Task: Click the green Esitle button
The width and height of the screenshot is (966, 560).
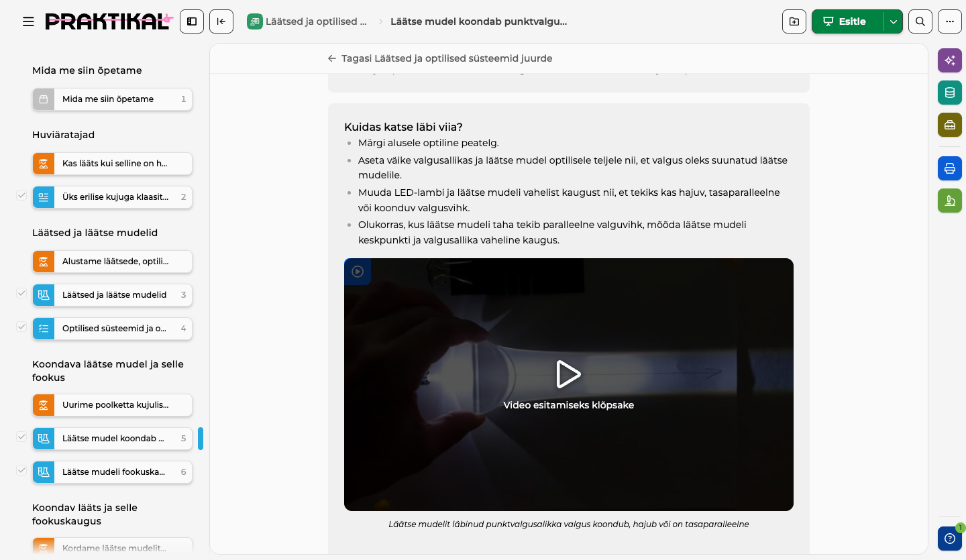Action: (x=848, y=21)
